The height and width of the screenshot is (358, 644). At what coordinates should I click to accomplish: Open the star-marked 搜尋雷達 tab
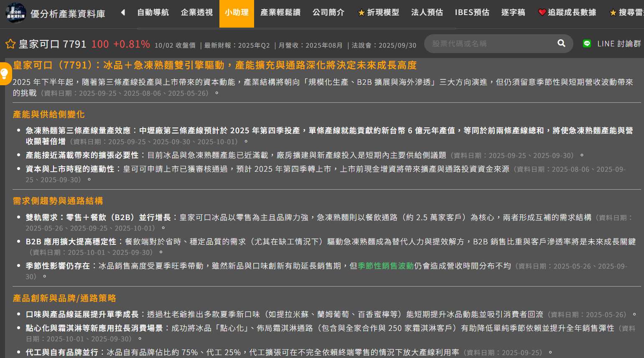[626, 13]
